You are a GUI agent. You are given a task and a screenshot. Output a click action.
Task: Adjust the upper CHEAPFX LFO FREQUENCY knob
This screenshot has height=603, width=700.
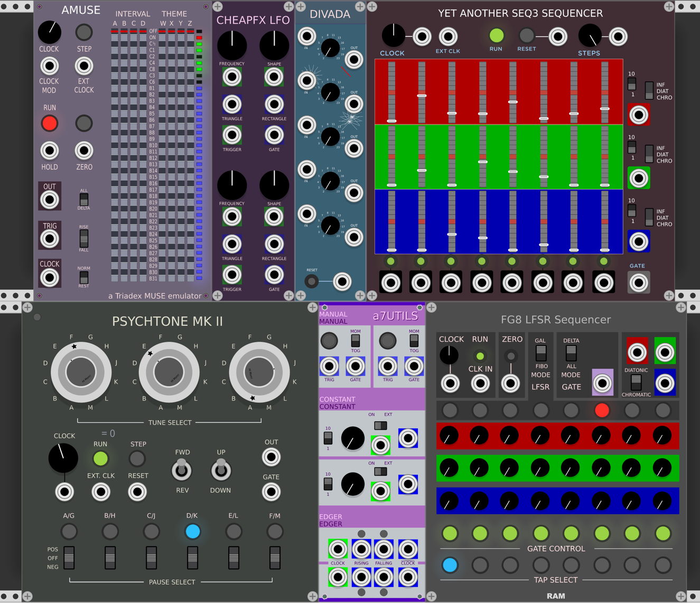(x=232, y=45)
